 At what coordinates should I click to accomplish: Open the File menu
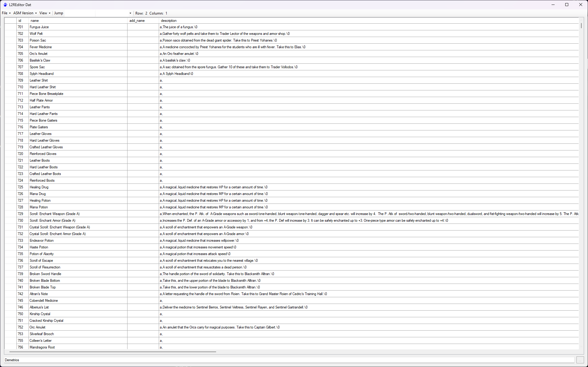[x=6, y=13]
